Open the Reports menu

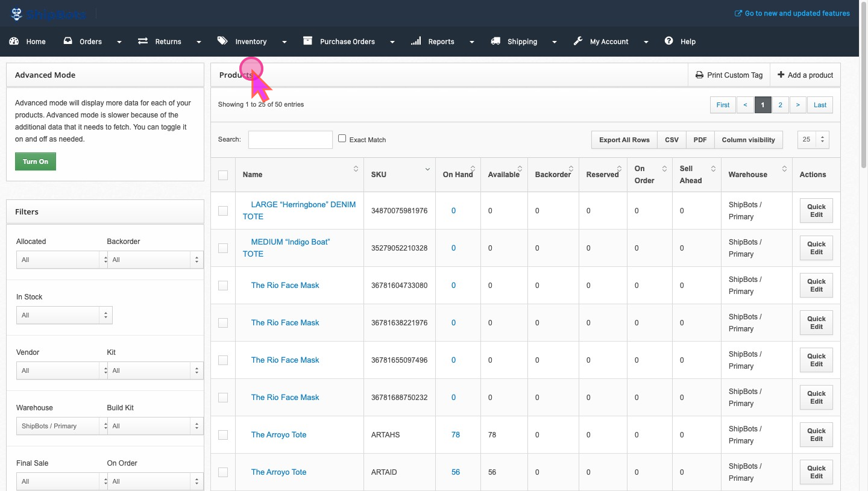point(442,42)
